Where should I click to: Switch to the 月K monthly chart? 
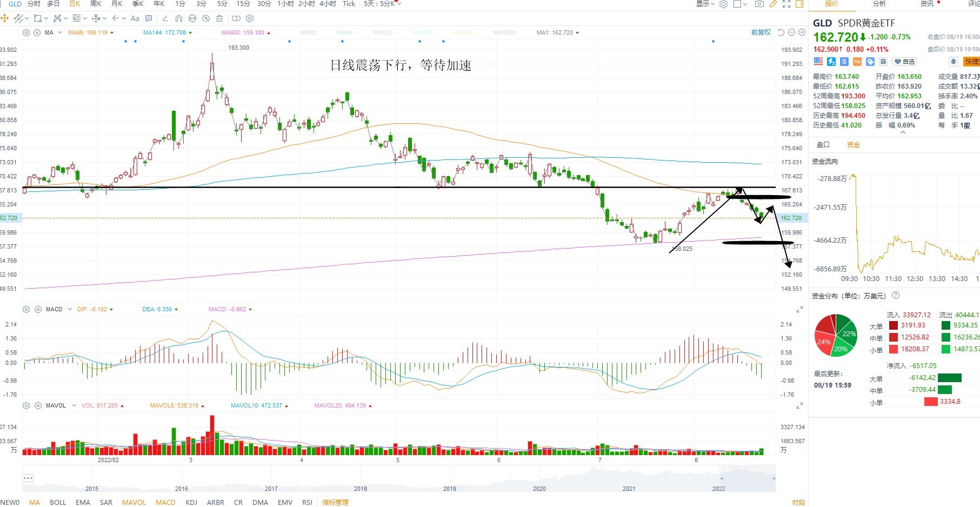[117, 4]
